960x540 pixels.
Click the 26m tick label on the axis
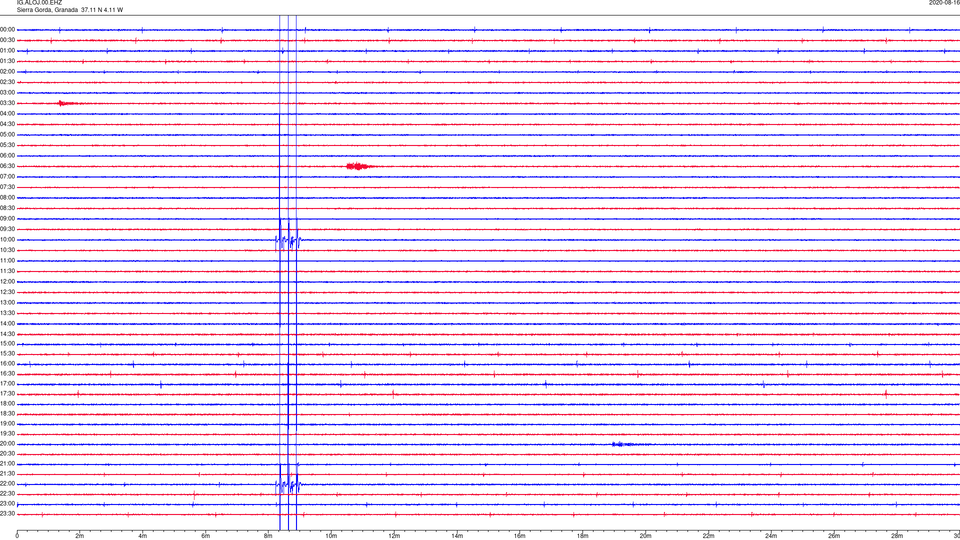(834, 536)
